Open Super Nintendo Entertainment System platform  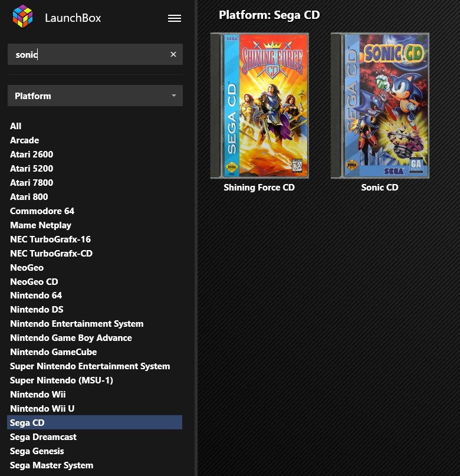click(x=90, y=366)
